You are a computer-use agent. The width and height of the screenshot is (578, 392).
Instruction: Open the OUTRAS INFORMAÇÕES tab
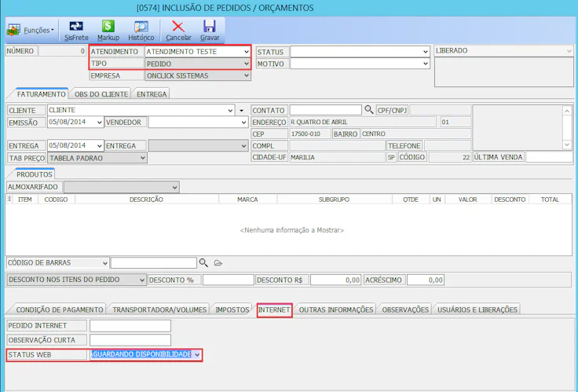click(336, 310)
